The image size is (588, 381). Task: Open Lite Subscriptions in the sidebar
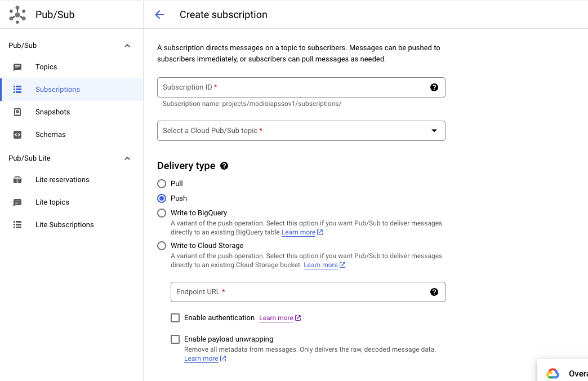coord(72,224)
